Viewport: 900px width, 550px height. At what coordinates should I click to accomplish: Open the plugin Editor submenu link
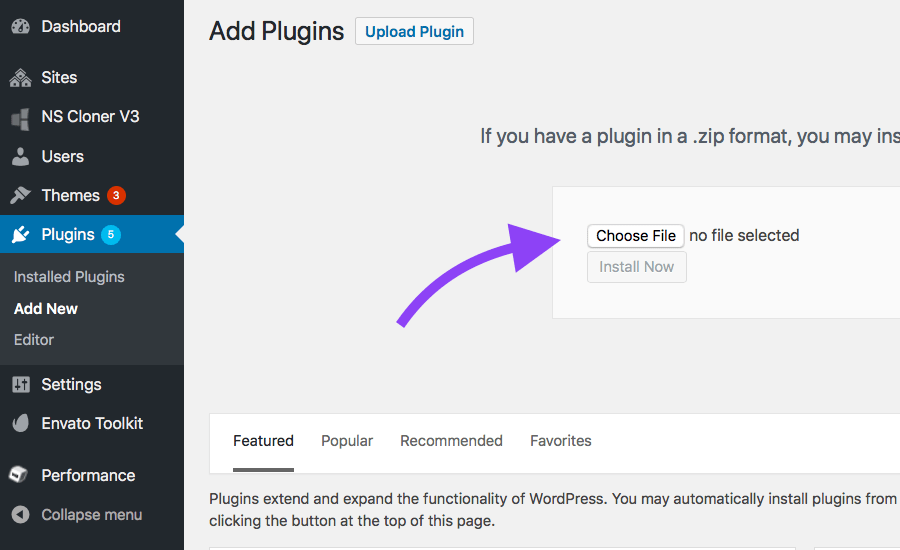tap(34, 340)
